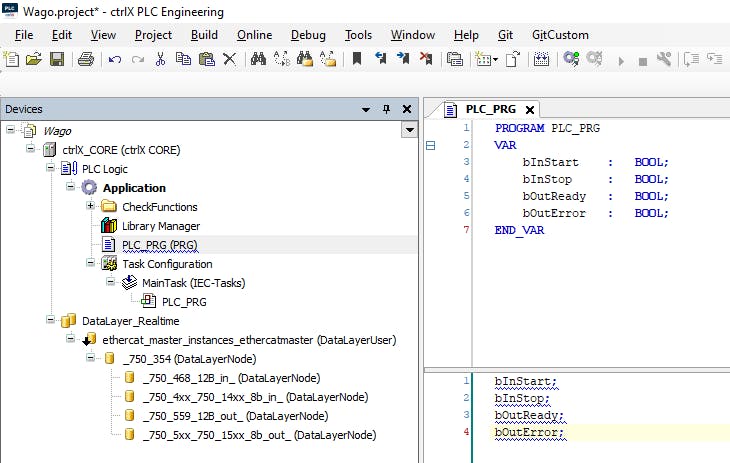Collapse the DataLayer_Realtime node

(50, 320)
